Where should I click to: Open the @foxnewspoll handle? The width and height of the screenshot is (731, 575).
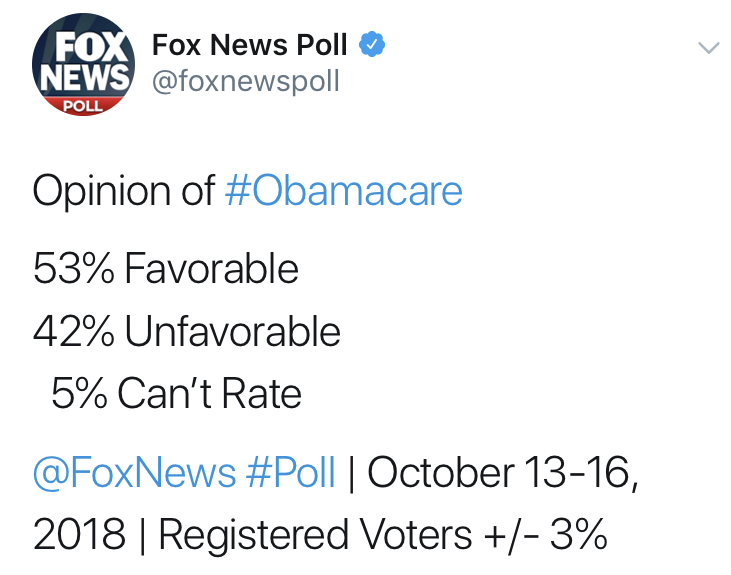(x=246, y=81)
